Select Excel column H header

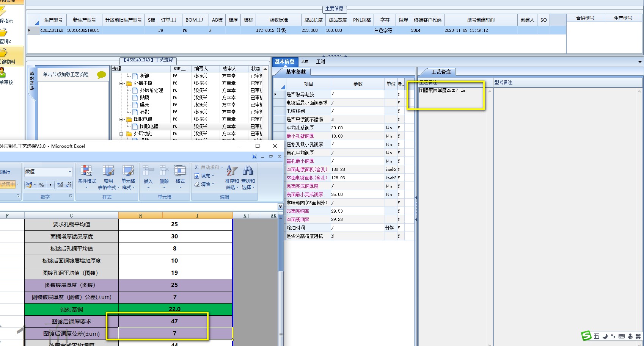[140, 216]
